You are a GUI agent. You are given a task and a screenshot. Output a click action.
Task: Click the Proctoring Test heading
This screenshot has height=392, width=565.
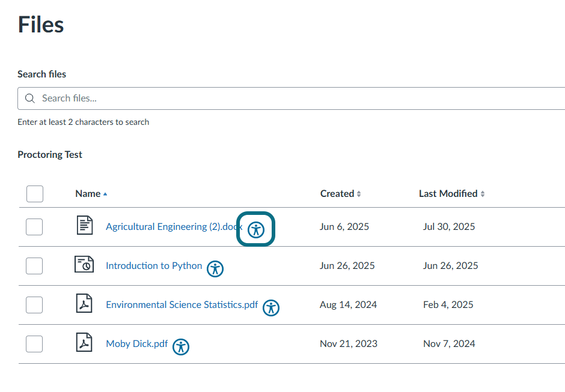point(50,154)
